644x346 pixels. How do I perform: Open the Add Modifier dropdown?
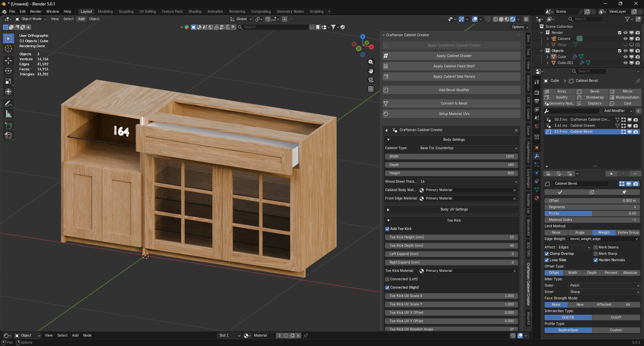(618, 111)
